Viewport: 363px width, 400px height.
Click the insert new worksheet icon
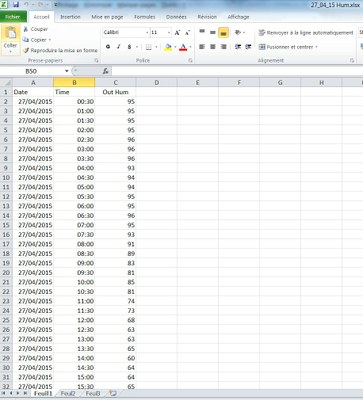[113, 394]
